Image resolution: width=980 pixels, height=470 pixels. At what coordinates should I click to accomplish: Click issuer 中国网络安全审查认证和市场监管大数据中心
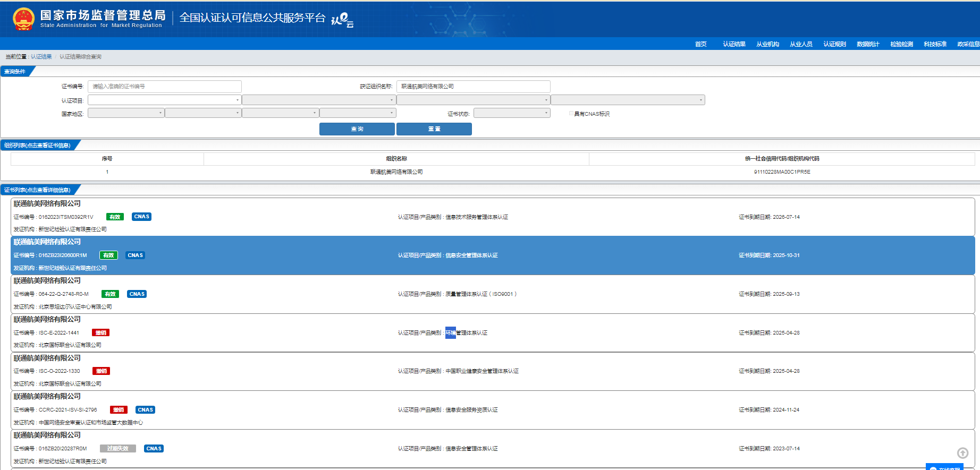pos(91,423)
